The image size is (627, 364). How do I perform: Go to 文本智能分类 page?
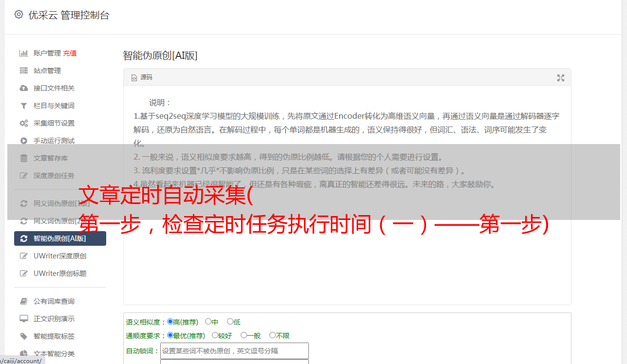tap(54, 354)
